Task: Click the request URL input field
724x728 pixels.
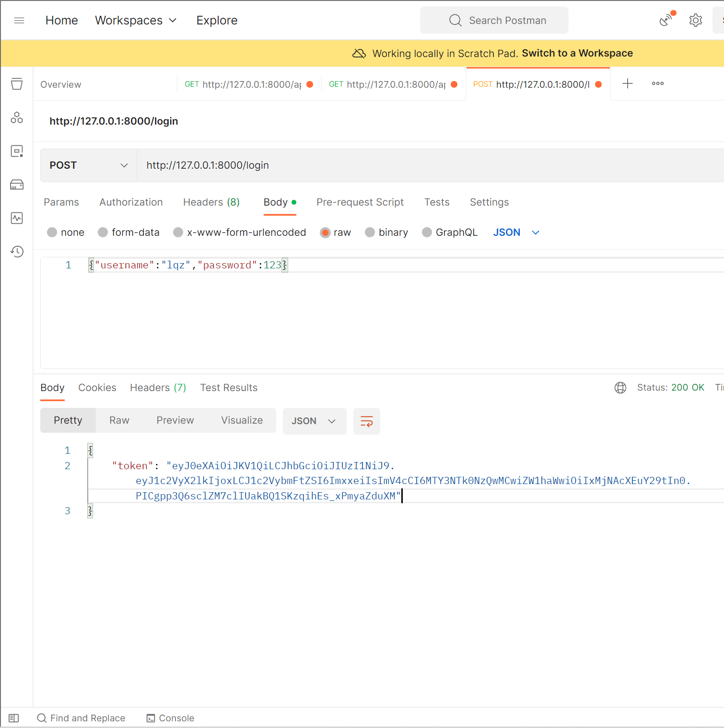Action: point(430,165)
